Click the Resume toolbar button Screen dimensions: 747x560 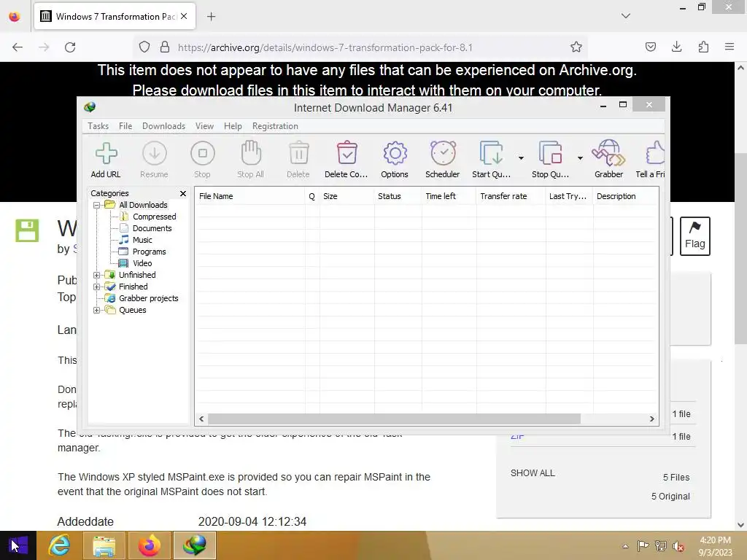(x=155, y=160)
